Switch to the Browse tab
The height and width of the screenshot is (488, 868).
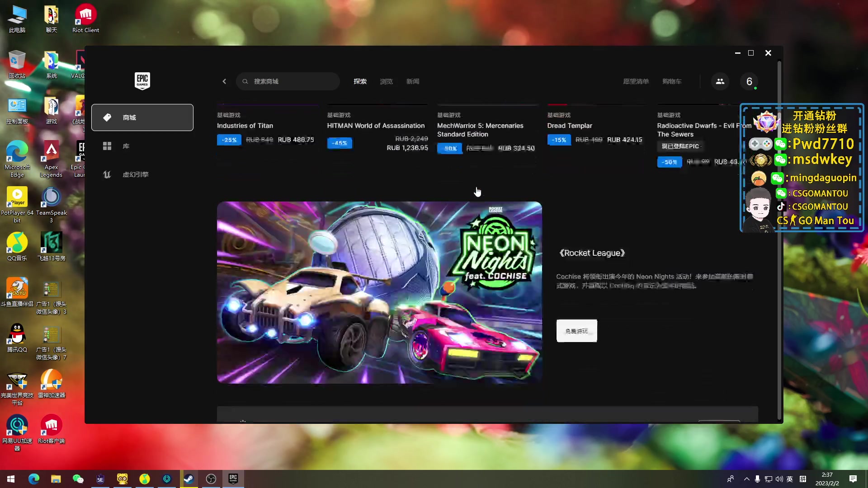coord(386,81)
